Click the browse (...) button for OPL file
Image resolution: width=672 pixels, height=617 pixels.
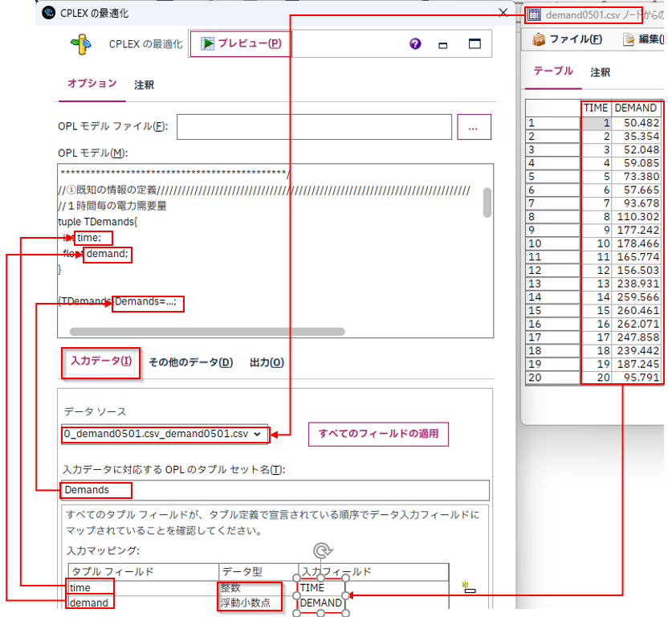tap(474, 127)
